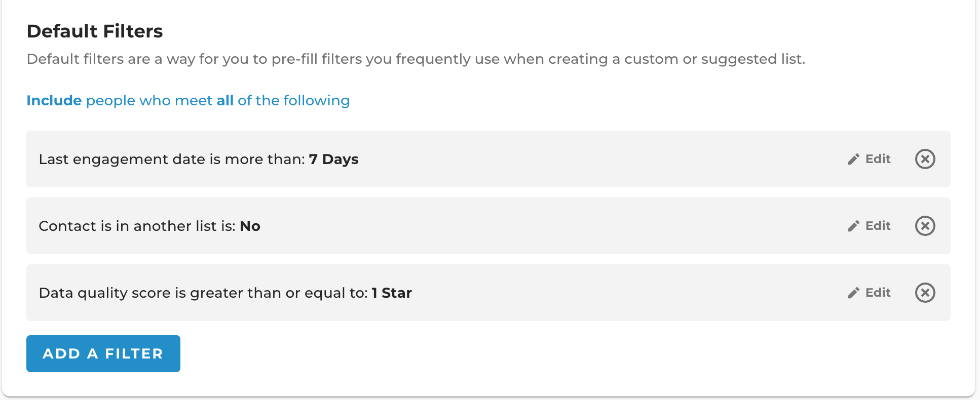Click Edit text on the 7 Days filter

point(878,159)
